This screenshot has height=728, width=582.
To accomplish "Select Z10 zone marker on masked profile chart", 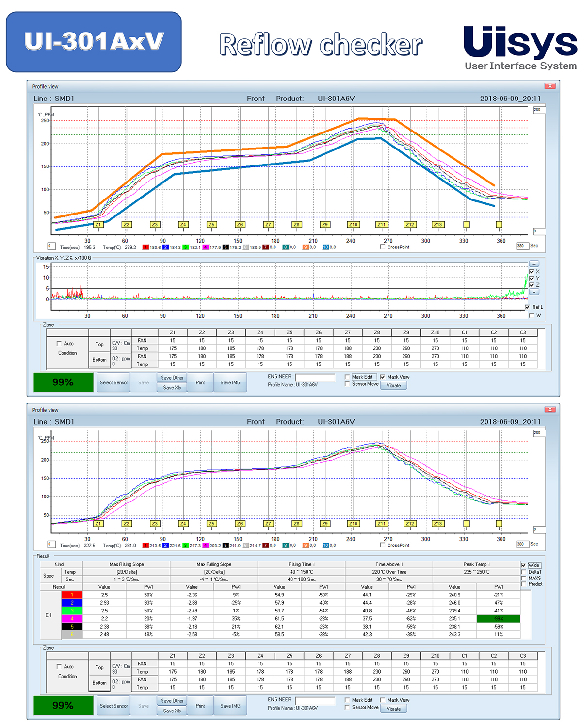I will pyautogui.click(x=353, y=225).
